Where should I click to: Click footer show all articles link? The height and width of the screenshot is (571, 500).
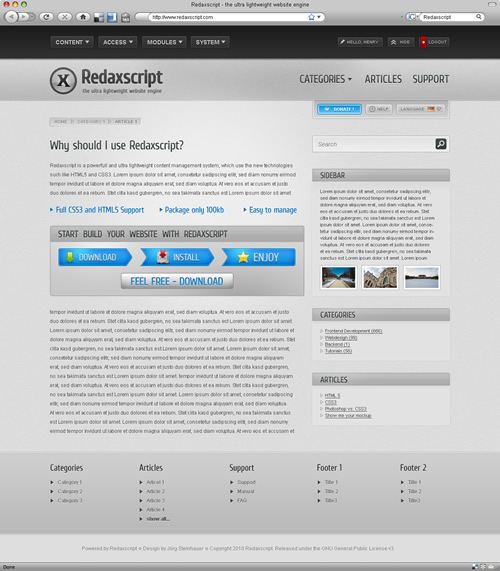[158, 519]
